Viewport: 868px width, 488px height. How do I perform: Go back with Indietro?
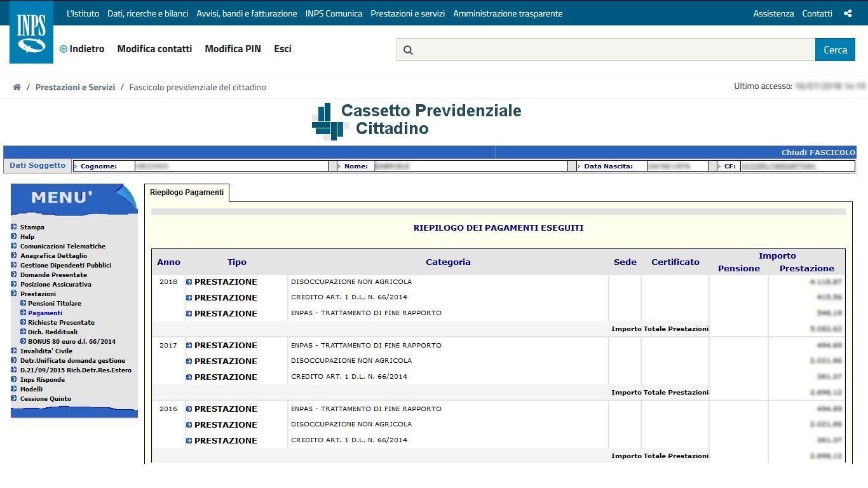tap(82, 49)
